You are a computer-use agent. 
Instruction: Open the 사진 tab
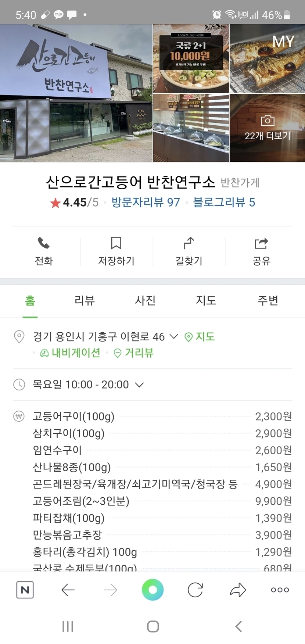point(145,301)
